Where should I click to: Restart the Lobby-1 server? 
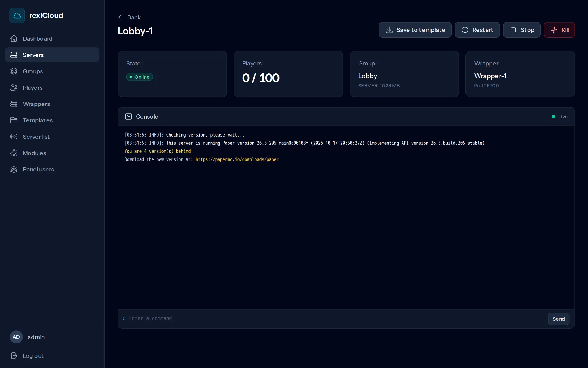click(x=477, y=30)
